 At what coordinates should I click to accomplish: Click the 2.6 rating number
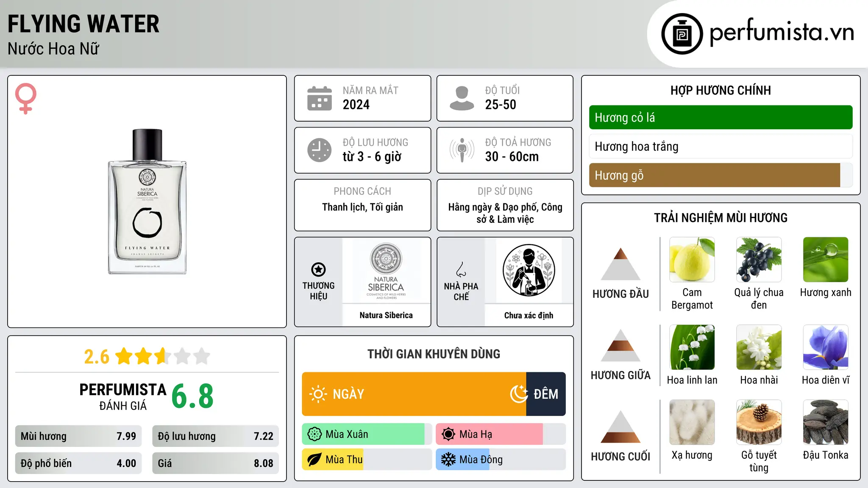click(97, 357)
